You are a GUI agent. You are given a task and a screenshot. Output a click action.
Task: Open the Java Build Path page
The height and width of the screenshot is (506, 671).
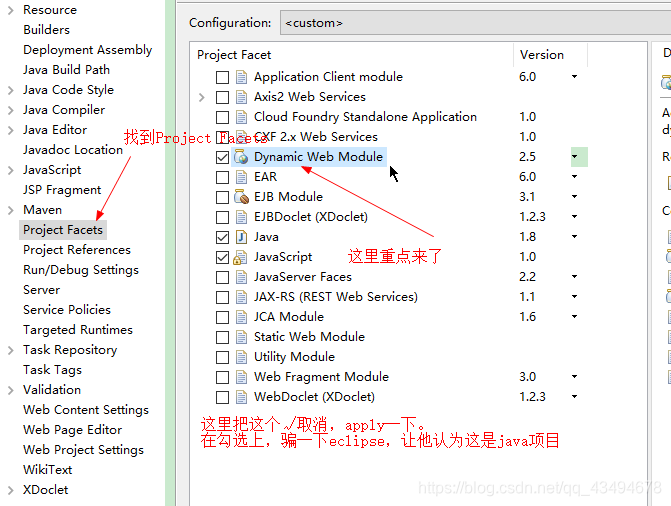pos(66,70)
